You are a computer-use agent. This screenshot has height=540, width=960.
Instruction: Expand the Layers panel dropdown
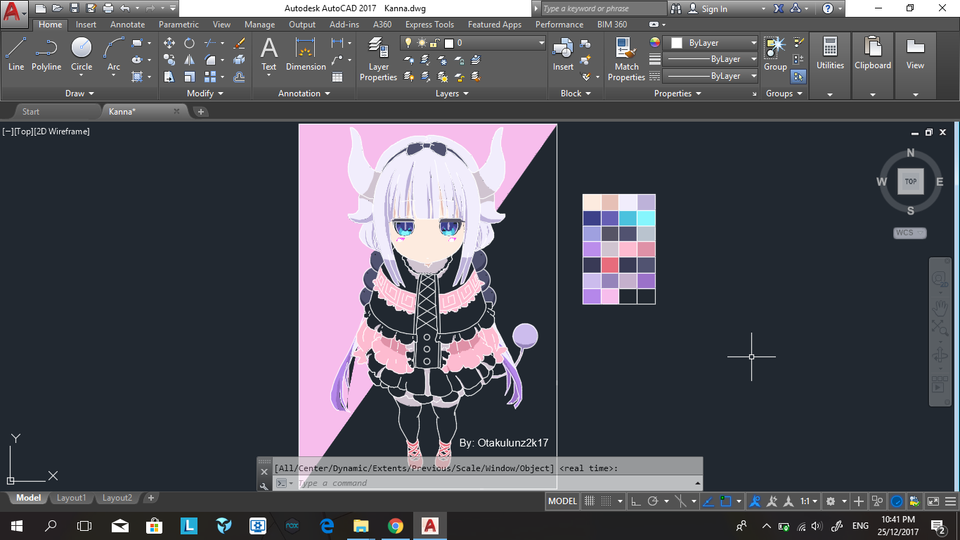(x=452, y=93)
